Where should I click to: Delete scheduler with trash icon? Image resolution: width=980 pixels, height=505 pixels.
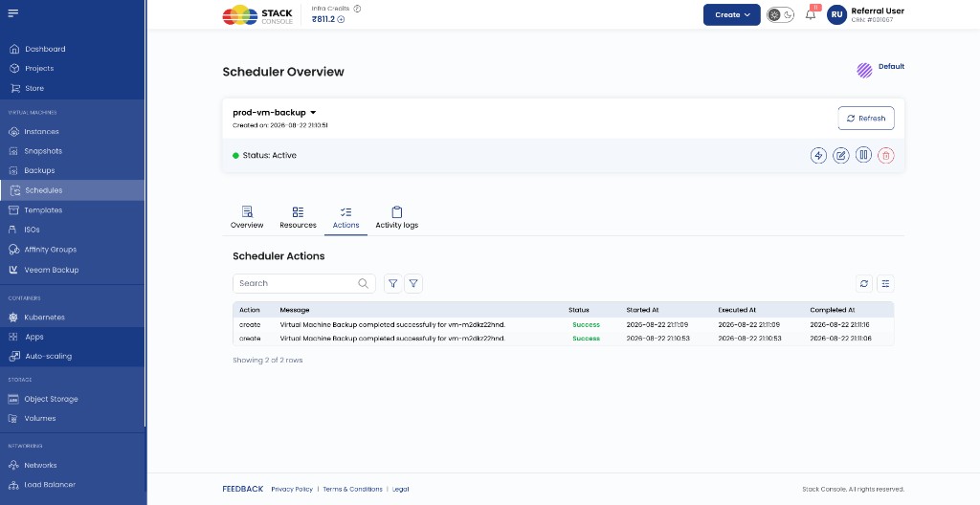pyautogui.click(x=885, y=156)
